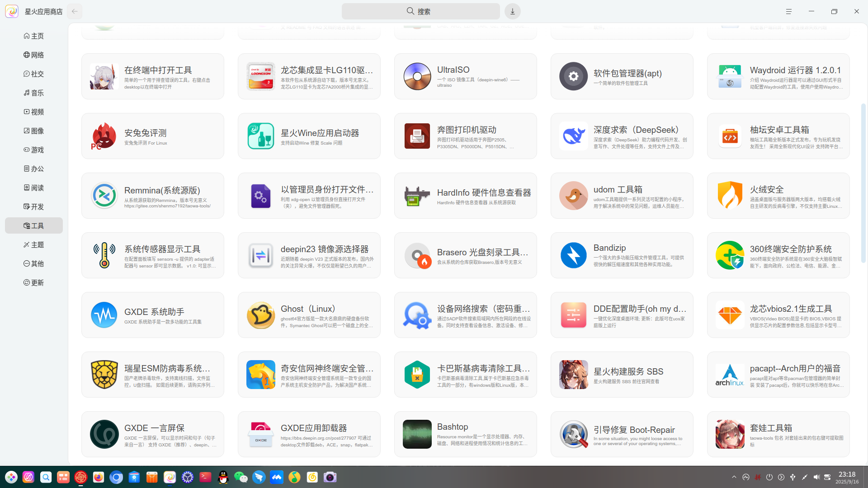Open the 套娃工具箱 card title
868x488 pixels.
click(x=771, y=428)
